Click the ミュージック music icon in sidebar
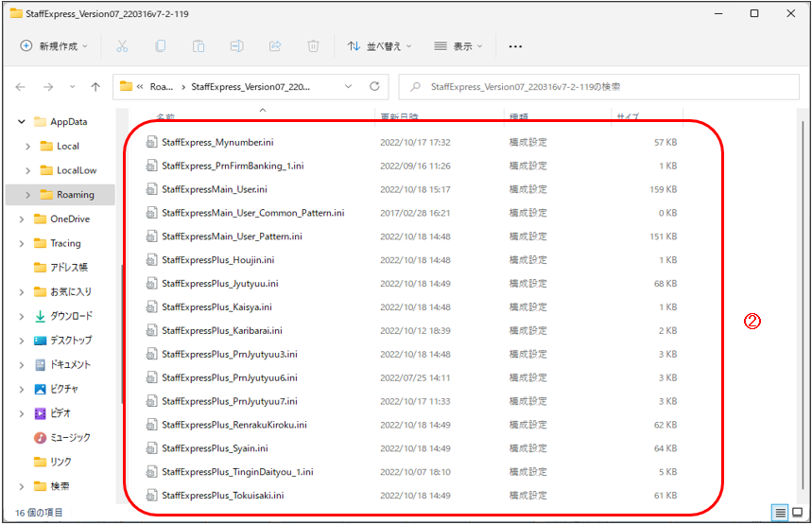The width and height of the screenshot is (812, 525). [40, 437]
